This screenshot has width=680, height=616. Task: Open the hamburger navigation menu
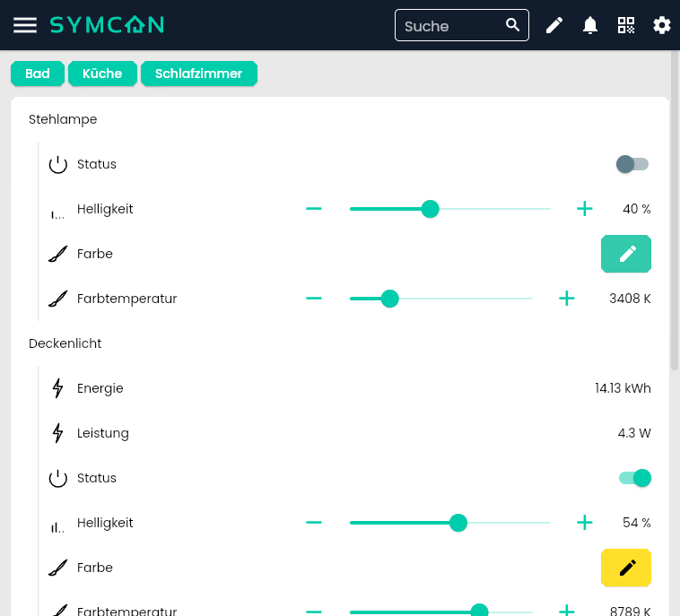click(x=25, y=25)
